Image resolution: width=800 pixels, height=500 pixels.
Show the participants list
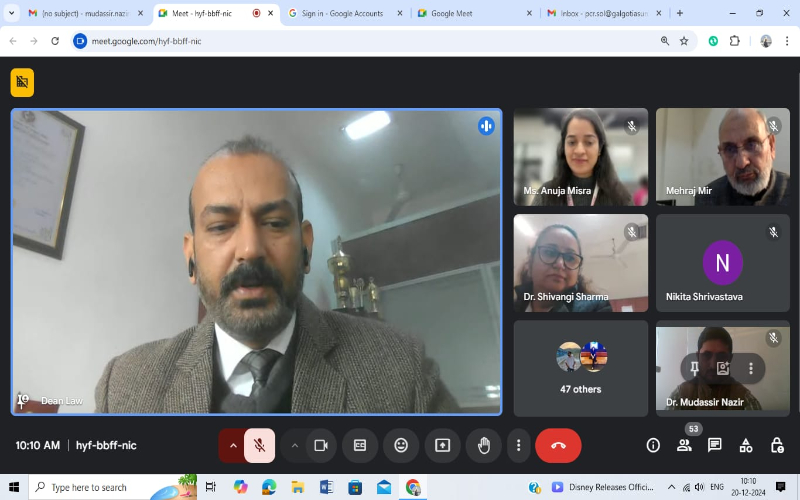(684, 445)
